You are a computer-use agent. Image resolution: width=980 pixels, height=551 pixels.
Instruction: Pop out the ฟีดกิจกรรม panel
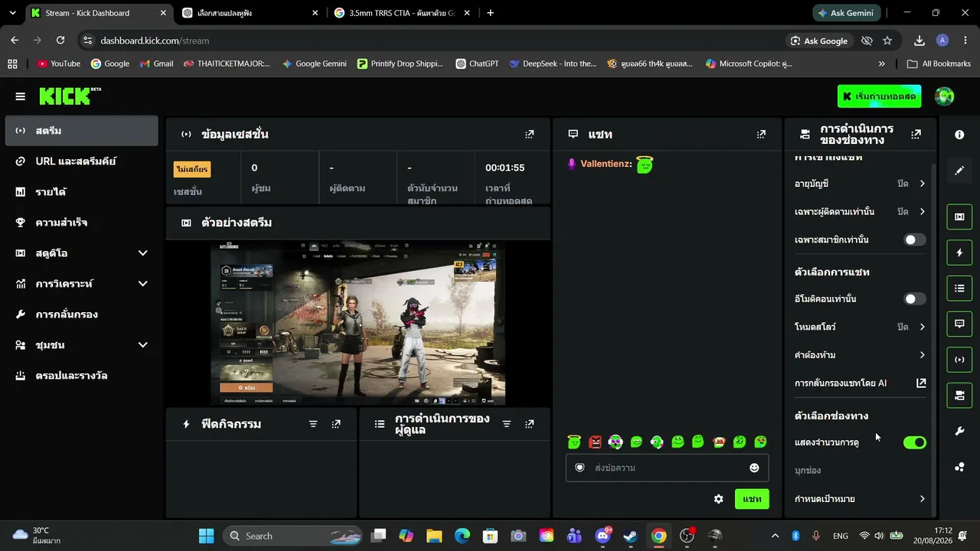point(336,424)
